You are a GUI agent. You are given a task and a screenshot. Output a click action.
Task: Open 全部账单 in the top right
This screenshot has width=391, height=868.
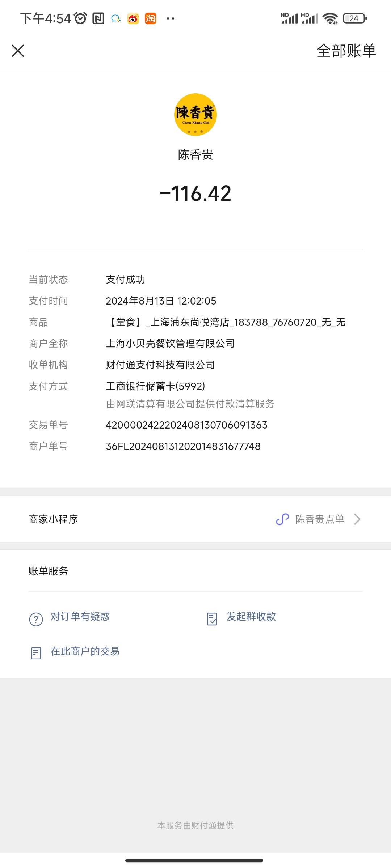(346, 51)
